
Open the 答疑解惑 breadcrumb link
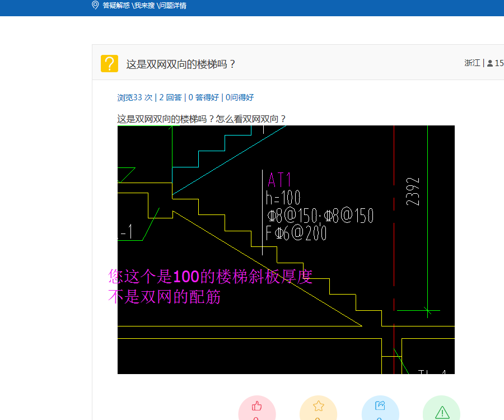116,6
